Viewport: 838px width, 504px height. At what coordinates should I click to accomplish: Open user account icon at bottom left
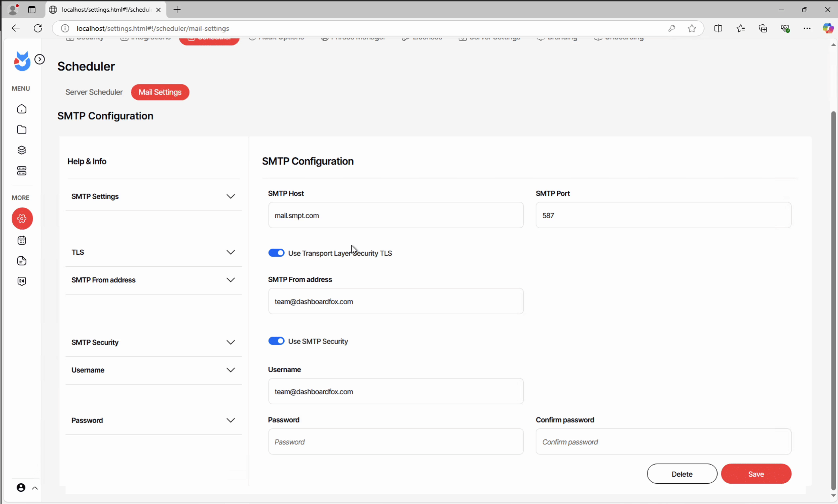point(21,488)
